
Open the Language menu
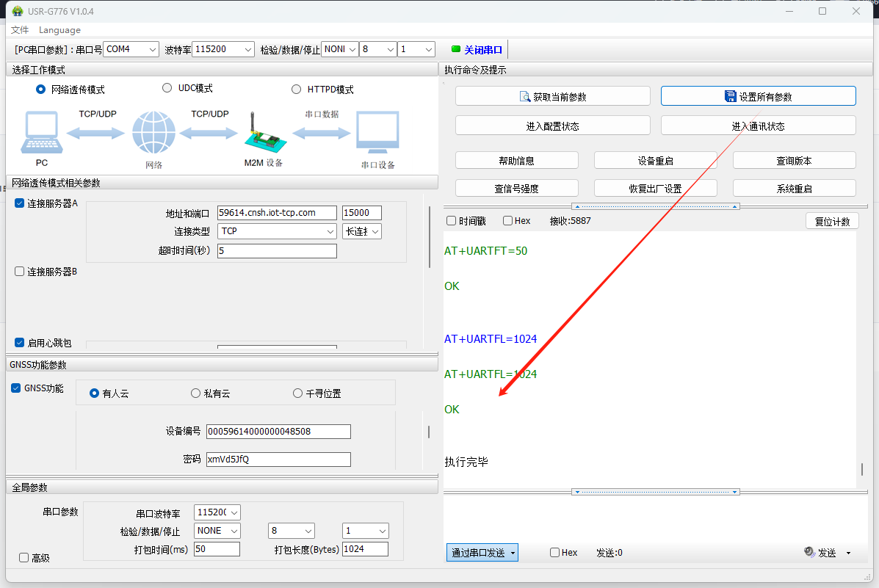(x=59, y=30)
